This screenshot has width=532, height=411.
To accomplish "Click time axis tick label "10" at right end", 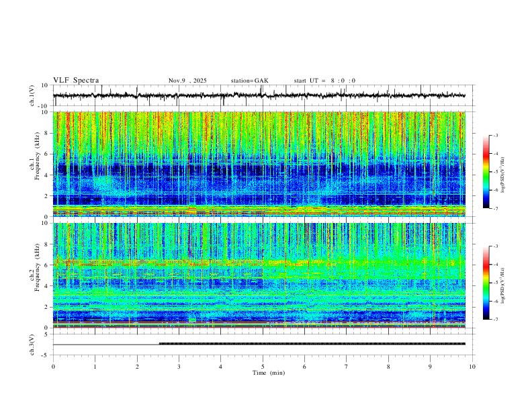I will [x=472, y=367].
